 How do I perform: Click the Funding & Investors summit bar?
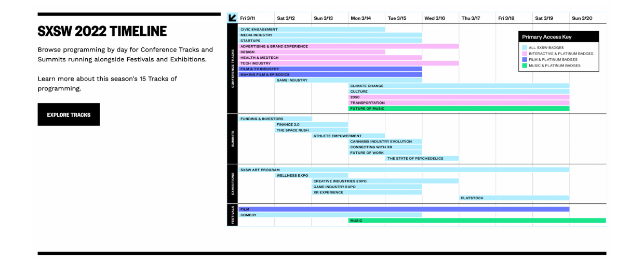275,119
